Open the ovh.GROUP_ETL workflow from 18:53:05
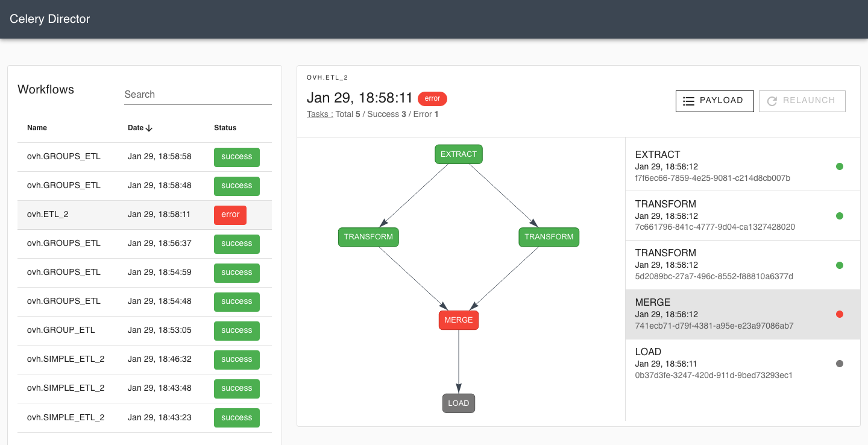868x445 pixels. point(145,330)
